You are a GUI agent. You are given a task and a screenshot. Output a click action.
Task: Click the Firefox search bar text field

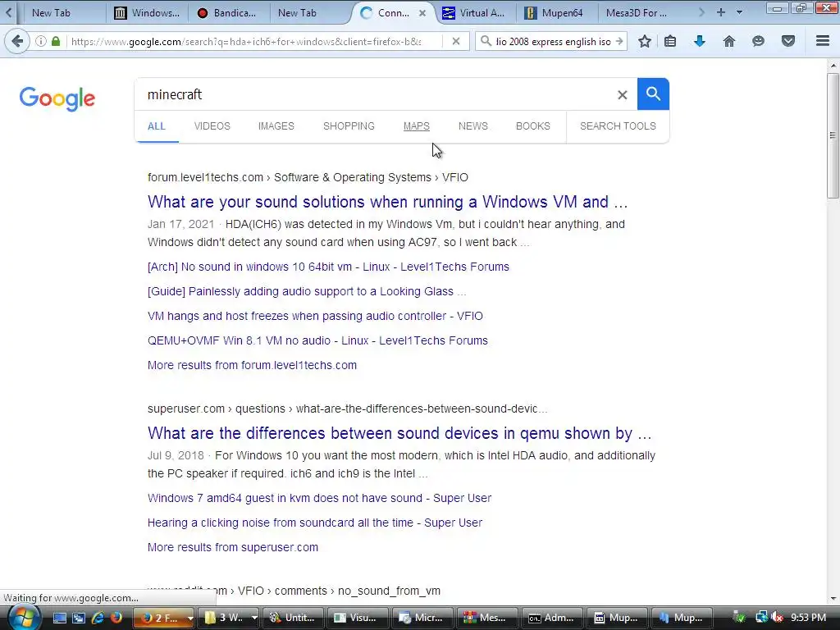553,41
